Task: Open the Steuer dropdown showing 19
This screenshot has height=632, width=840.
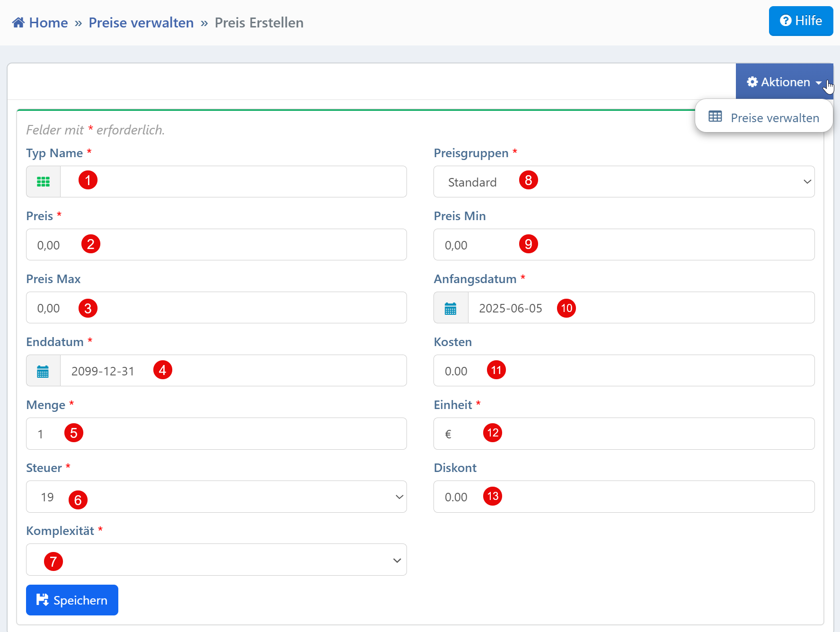Action: pos(216,497)
